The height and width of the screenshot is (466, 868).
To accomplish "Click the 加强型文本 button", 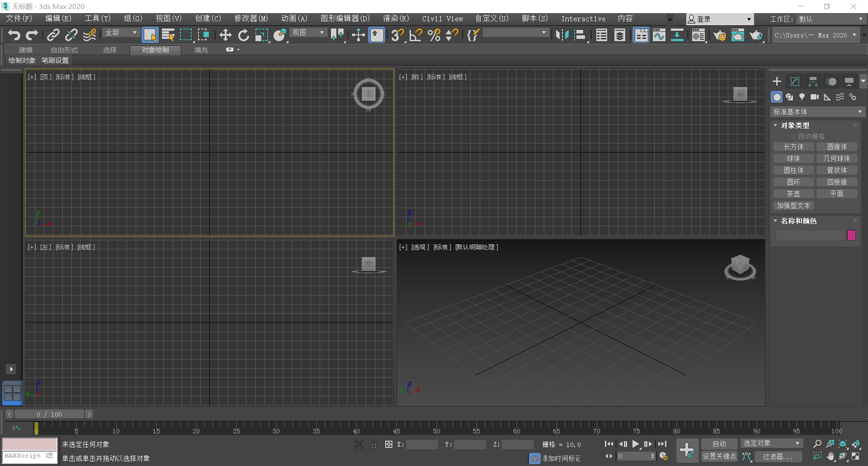I will coord(793,205).
